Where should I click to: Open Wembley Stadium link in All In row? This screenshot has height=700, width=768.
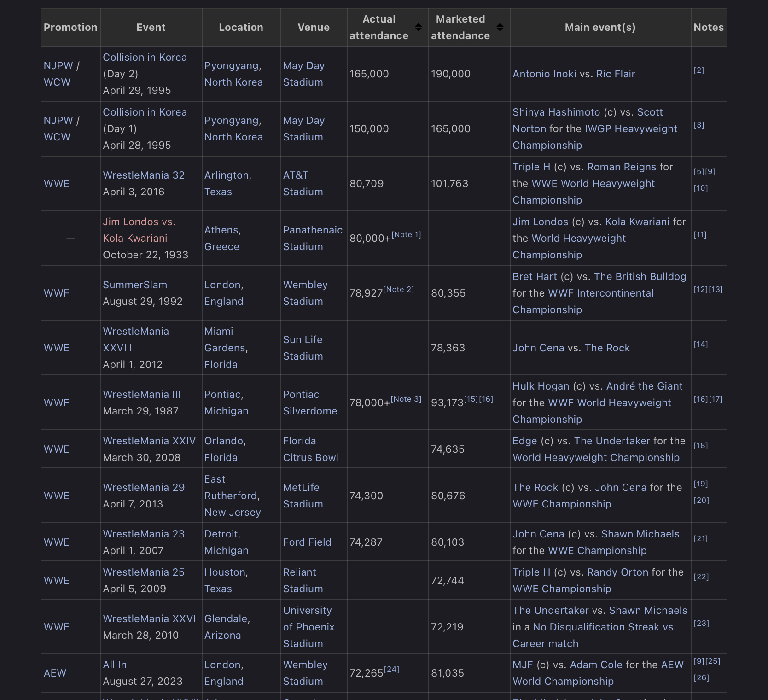(x=305, y=673)
